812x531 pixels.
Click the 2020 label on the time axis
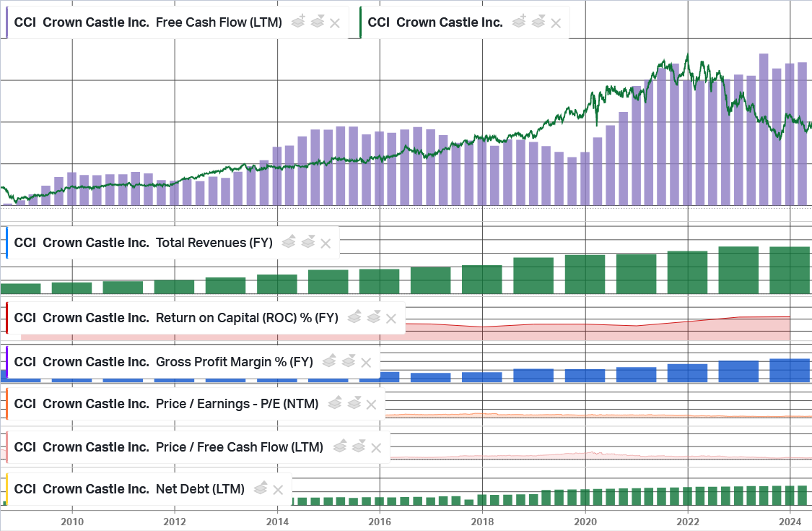pyautogui.click(x=585, y=522)
